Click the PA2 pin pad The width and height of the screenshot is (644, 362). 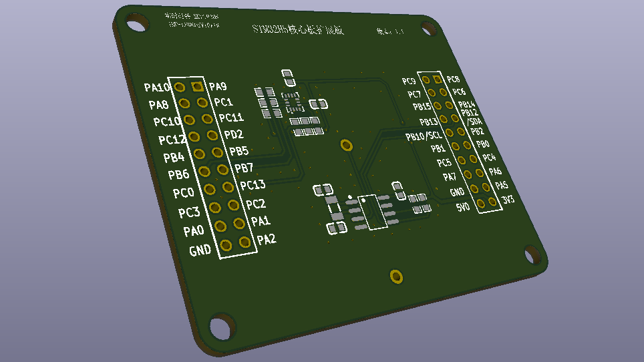tap(245, 241)
